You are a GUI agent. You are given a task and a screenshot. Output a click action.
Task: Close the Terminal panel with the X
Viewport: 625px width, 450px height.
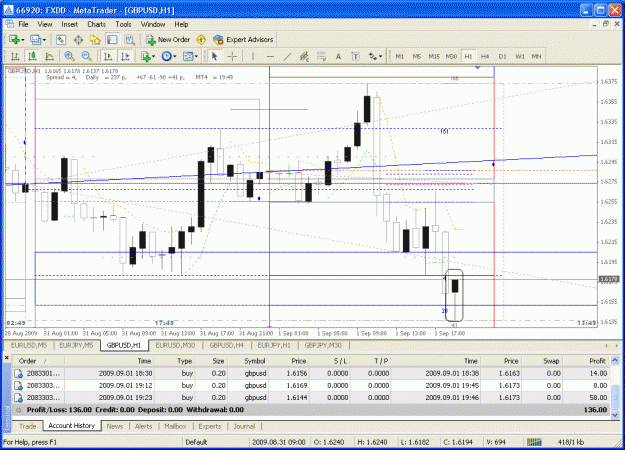6,358
